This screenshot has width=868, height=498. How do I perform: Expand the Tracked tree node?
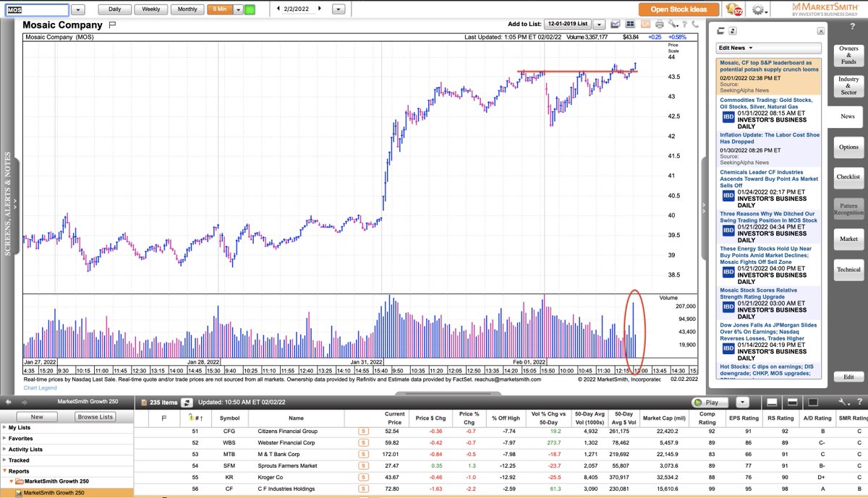click(x=4, y=460)
